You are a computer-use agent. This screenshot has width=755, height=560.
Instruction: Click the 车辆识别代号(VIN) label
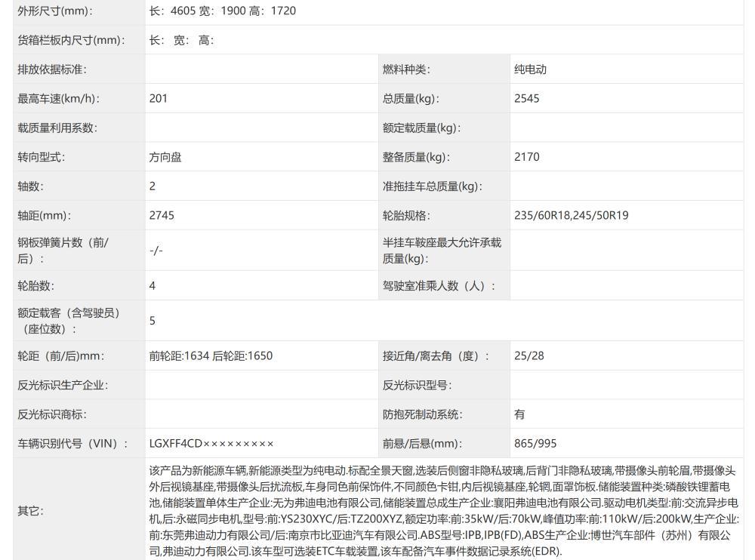(x=72, y=444)
